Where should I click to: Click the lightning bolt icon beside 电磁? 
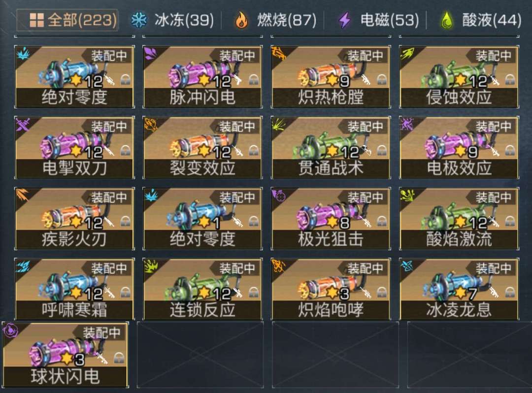pyautogui.click(x=345, y=20)
